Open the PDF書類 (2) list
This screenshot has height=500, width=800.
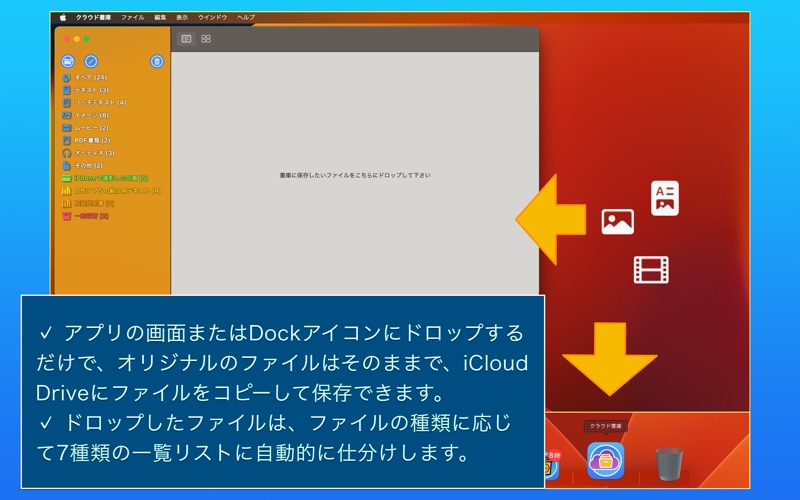tap(86, 140)
